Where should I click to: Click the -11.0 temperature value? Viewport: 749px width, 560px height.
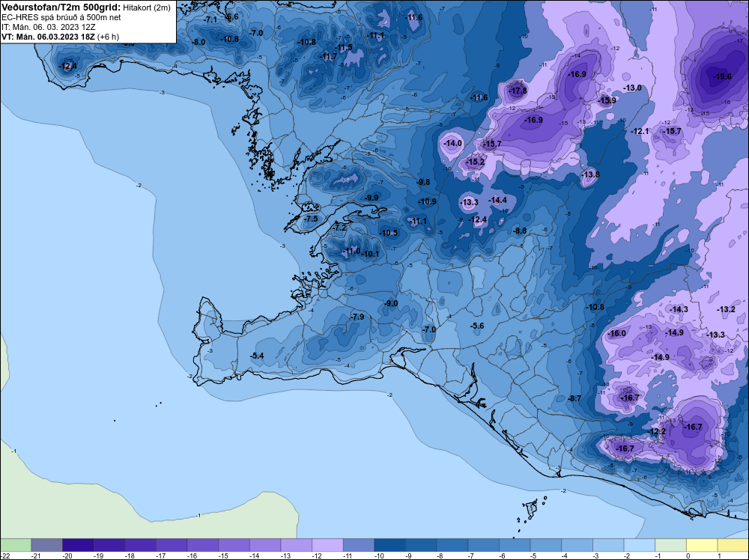pyautogui.click(x=352, y=251)
